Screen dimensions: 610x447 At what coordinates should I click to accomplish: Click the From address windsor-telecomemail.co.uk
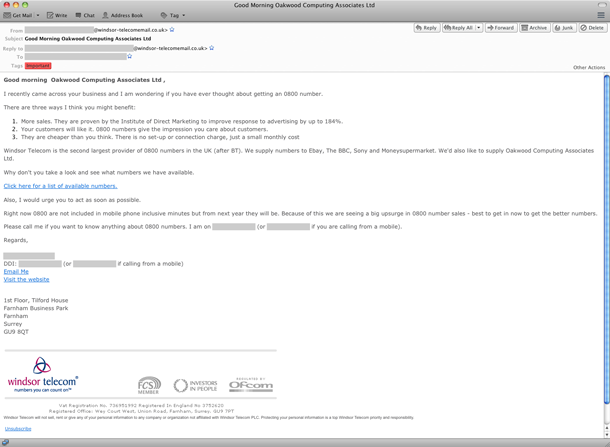click(131, 30)
